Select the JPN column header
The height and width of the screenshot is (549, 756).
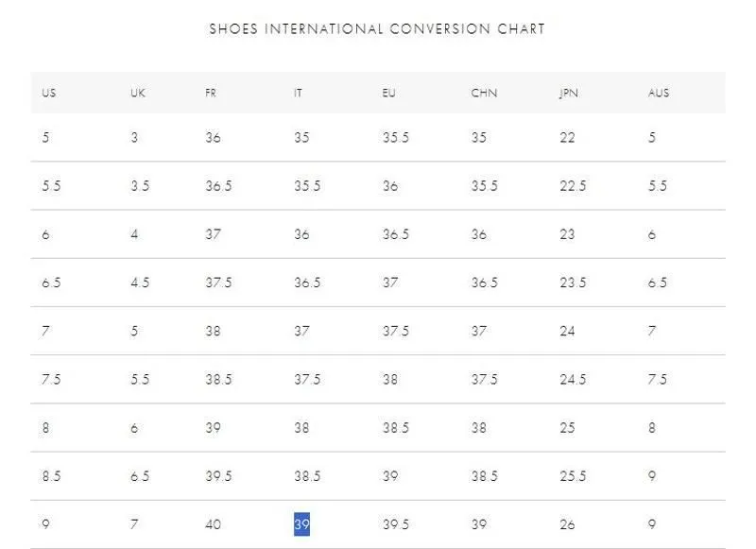pos(569,93)
